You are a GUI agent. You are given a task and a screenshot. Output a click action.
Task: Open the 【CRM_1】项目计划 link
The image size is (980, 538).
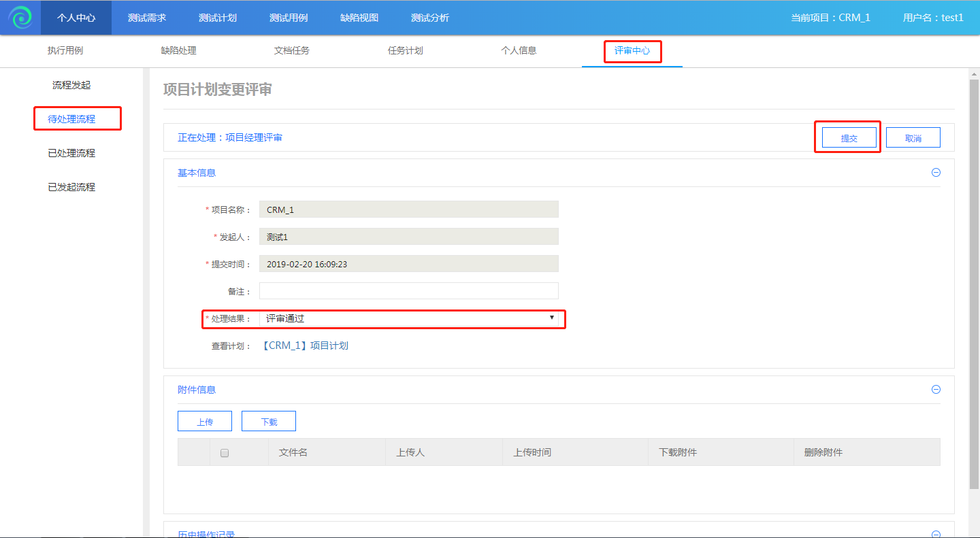tap(305, 346)
